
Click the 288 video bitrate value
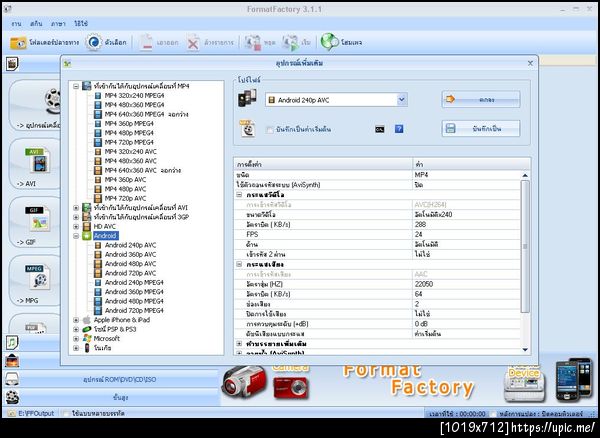click(x=420, y=225)
